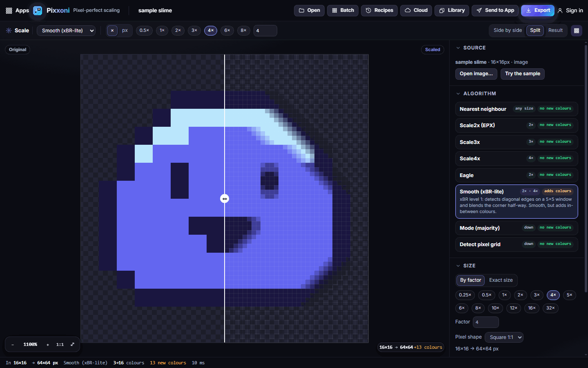The image size is (588, 368).
Task: Select 0.25× factor in Size panel
Action: tap(465, 295)
